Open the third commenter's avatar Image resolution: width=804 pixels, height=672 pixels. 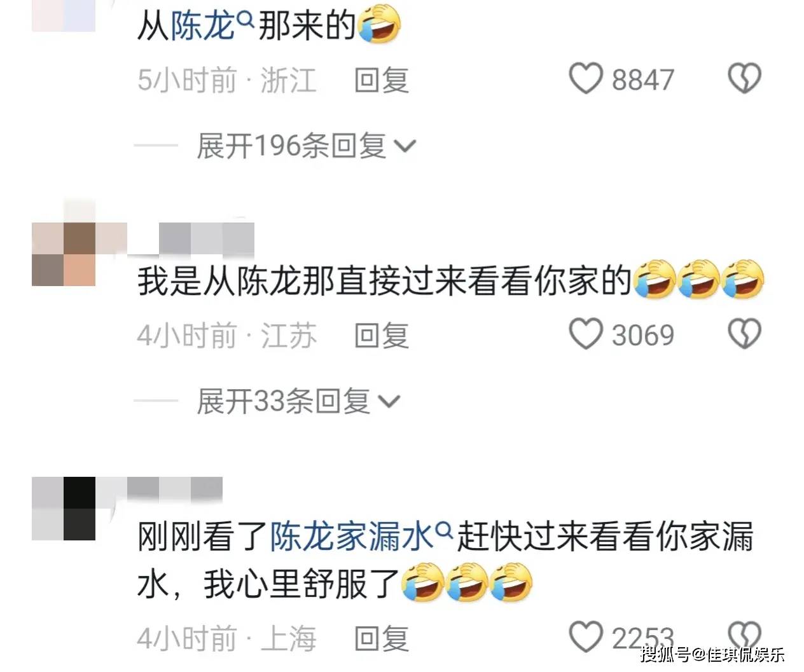pyautogui.click(x=64, y=508)
